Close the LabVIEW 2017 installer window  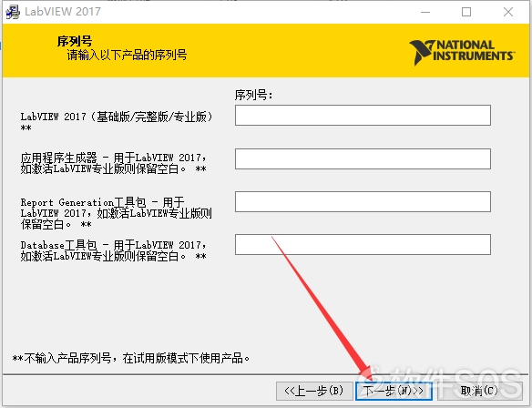[508, 12]
